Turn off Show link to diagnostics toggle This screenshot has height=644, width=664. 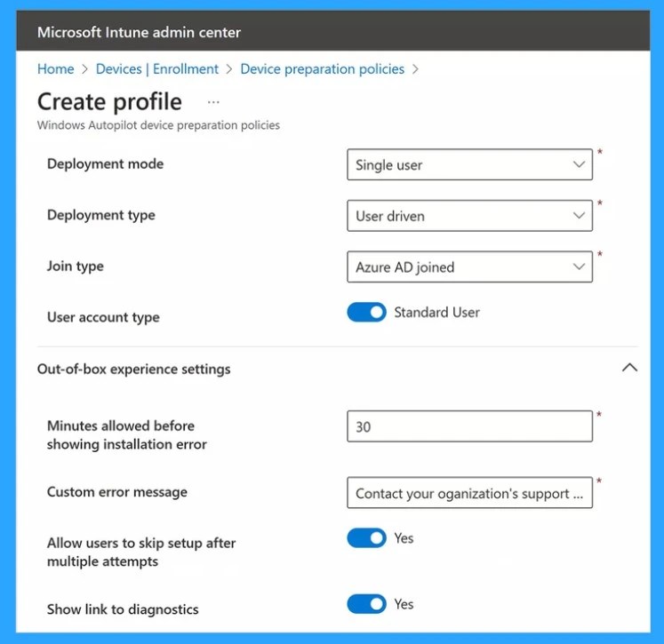(x=367, y=604)
